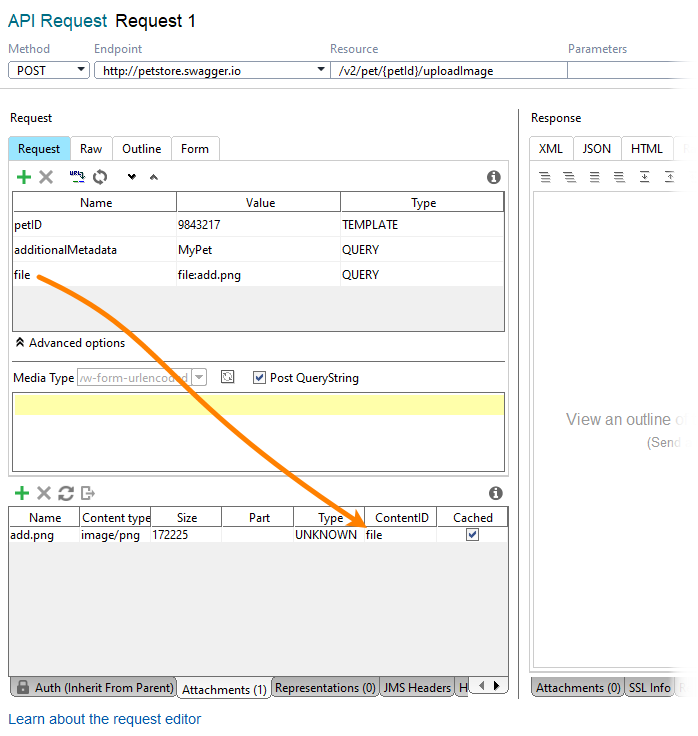The image size is (698, 736).
Task: Click the yellow request body text area
Action: coord(259,405)
